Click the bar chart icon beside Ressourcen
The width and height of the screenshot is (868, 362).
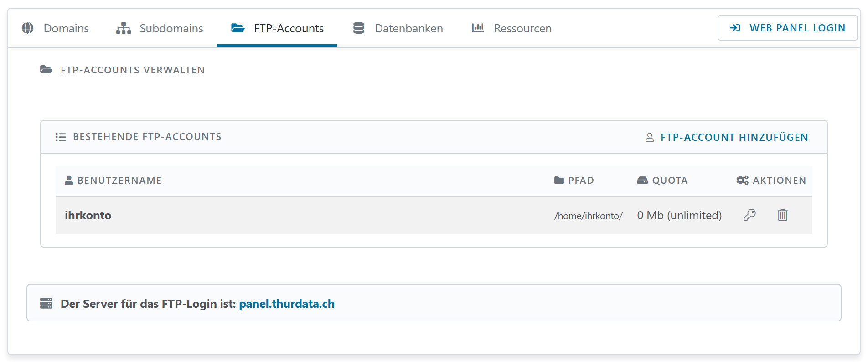pos(478,28)
